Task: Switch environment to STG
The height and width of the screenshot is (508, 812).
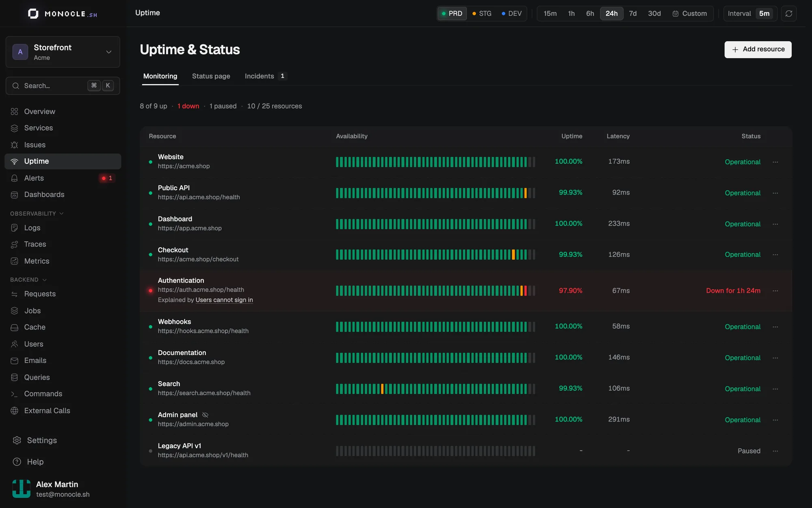Action: [x=482, y=13]
